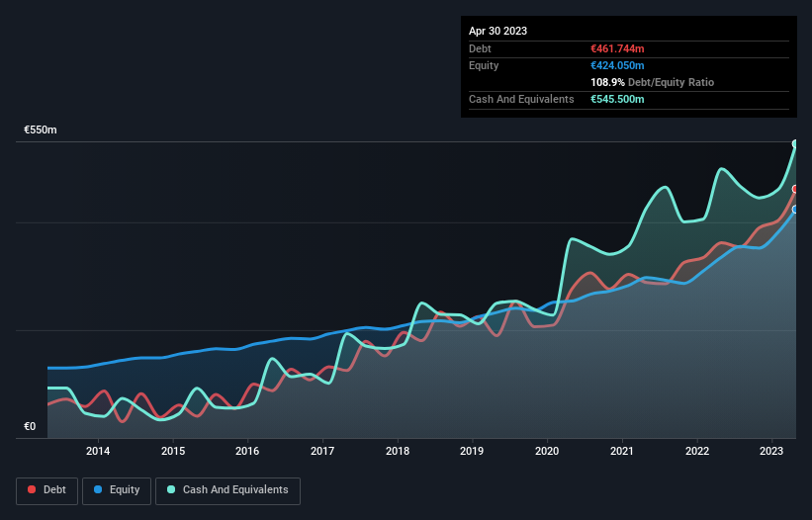Click the 2016 x-axis label

pos(247,451)
